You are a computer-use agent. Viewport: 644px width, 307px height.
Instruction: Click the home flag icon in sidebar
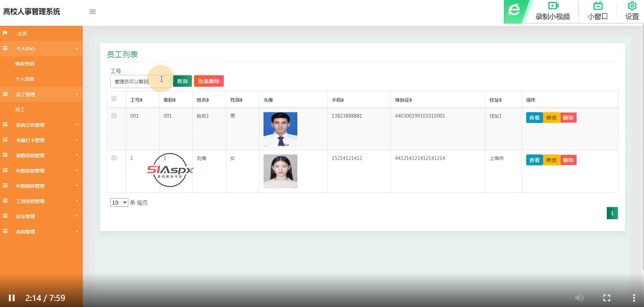pyautogui.click(x=5, y=33)
